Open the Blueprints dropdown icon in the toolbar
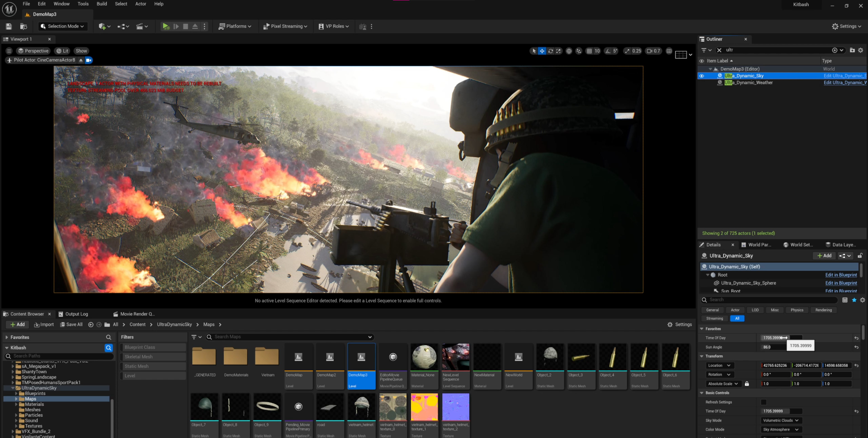The height and width of the screenshot is (438, 868). (x=123, y=26)
